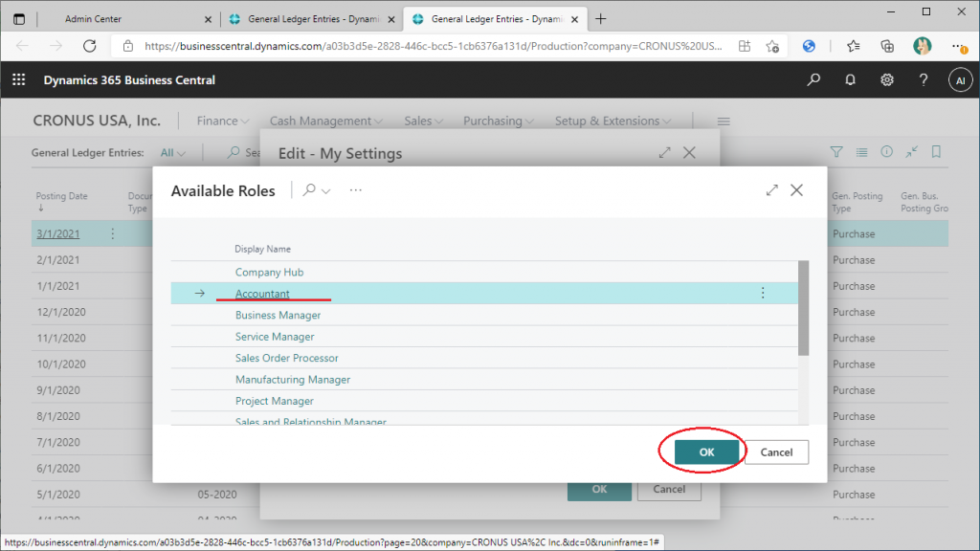Image resolution: width=980 pixels, height=551 pixels.
Task: Open the notifications bell
Action: [850, 80]
